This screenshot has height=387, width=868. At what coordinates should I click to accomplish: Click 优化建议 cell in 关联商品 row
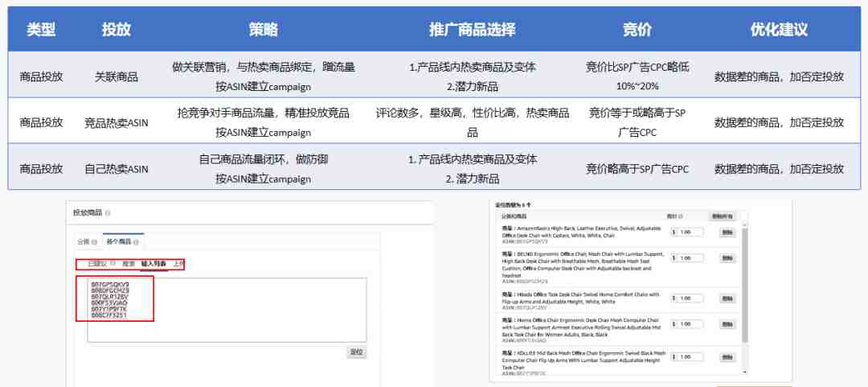click(779, 76)
